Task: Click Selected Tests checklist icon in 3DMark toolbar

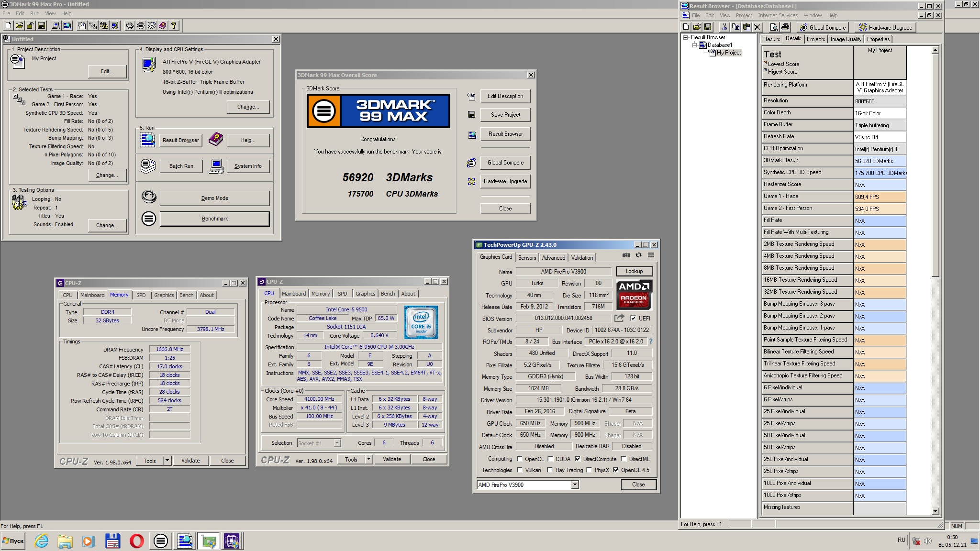Action: tap(93, 26)
